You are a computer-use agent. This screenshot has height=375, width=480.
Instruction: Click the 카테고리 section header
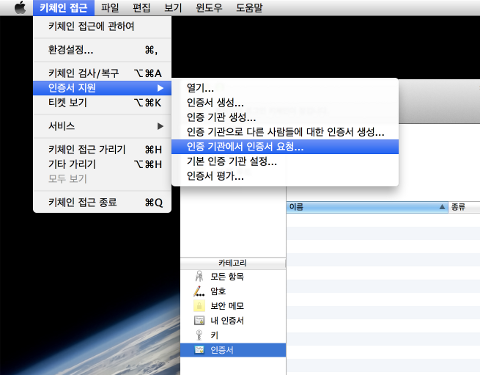[x=233, y=263]
